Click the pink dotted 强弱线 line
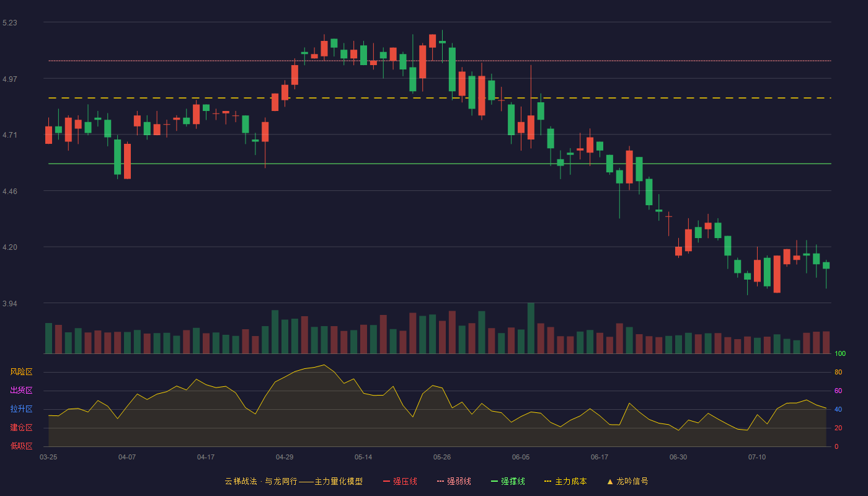The width and height of the screenshot is (868, 496). click(440, 61)
